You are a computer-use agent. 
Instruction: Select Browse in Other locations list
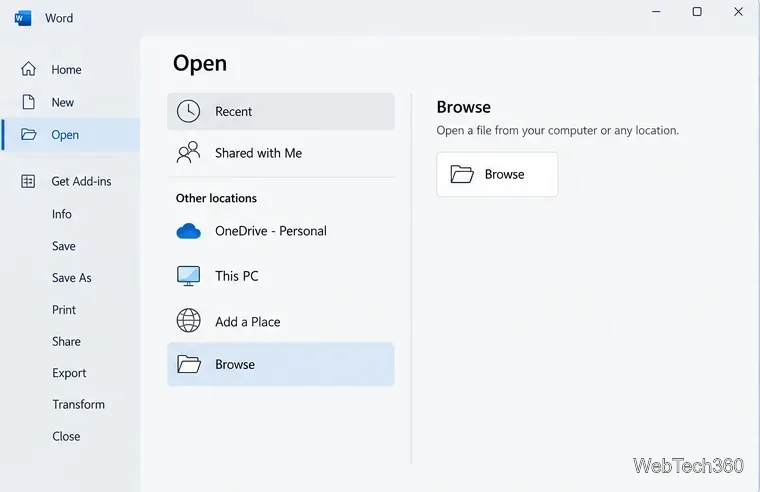click(281, 364)
